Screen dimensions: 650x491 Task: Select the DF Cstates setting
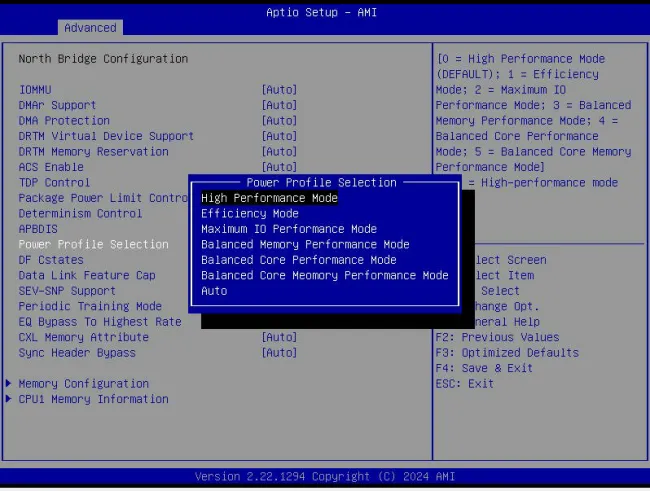51,260
